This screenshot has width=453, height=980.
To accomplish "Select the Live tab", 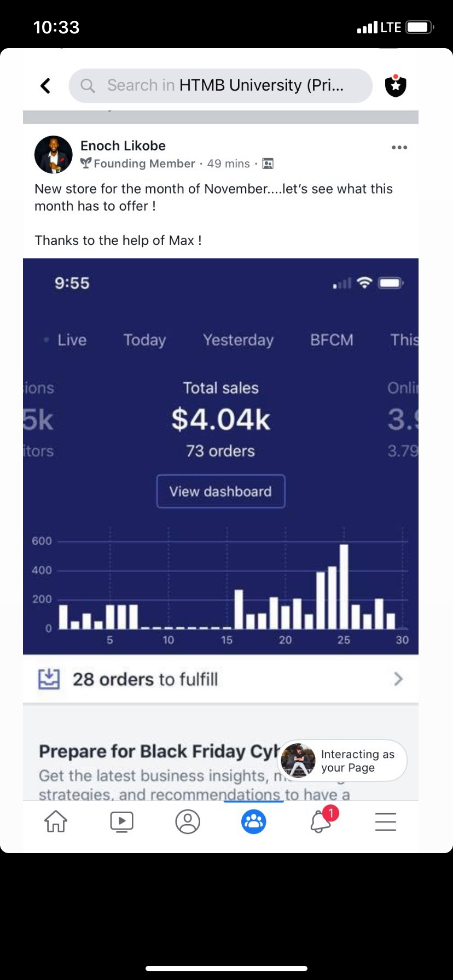I will pos(71,340).
